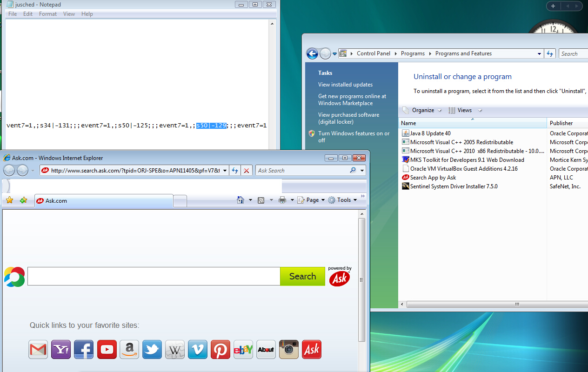Click View installed updates link
This screenshot has width=588, height=372.
345,85
